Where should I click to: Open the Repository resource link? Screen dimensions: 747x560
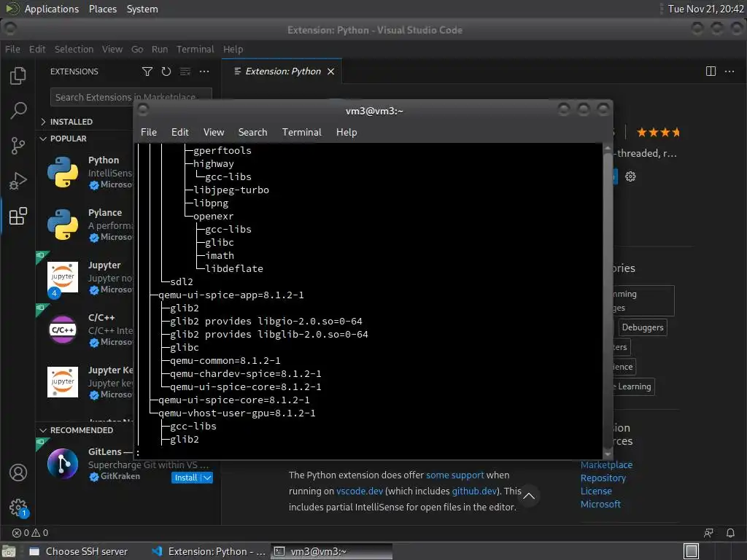pos(603,478)
